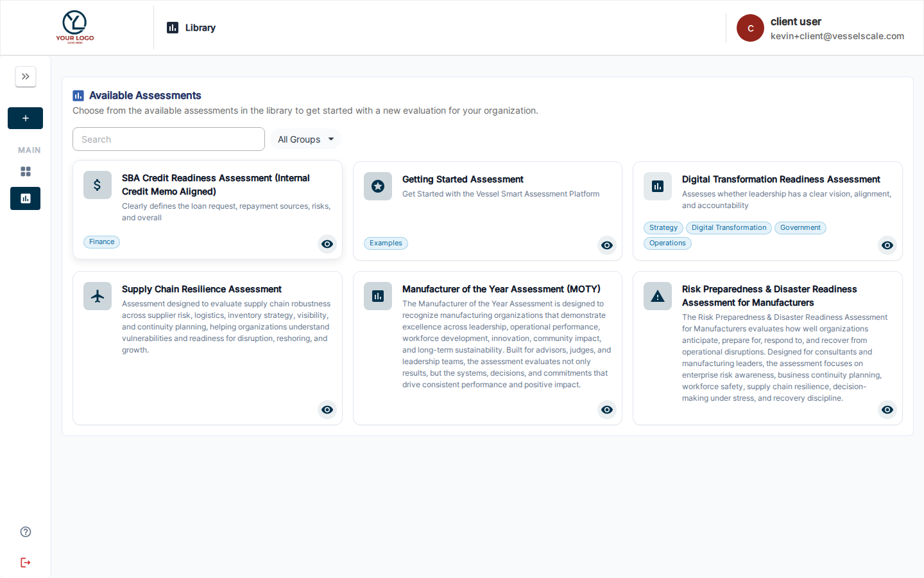924x578 pixels.
Task: Preview Manufacturer of the Year via eye icon
Action: (x=607, y=410)
